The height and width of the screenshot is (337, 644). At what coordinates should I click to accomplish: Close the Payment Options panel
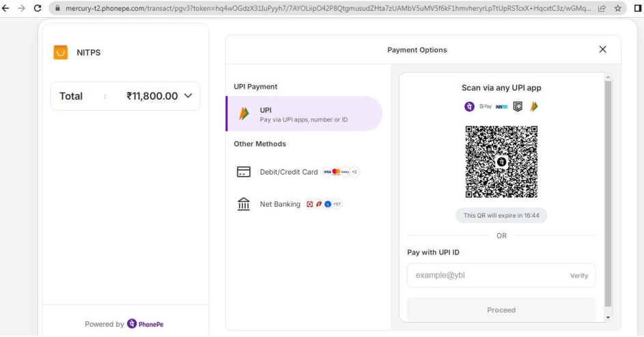[x=602, y=49]
